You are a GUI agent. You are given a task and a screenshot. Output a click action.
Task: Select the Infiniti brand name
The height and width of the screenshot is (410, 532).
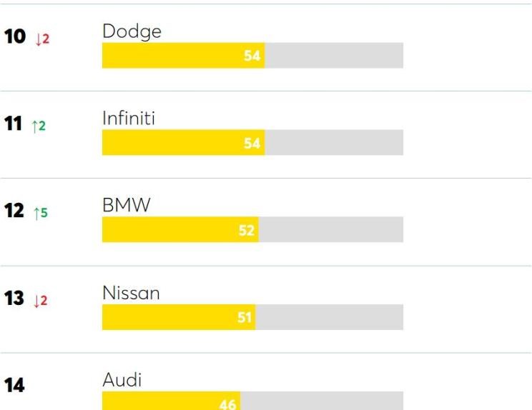pyautogui.click(x=129, y=119)
